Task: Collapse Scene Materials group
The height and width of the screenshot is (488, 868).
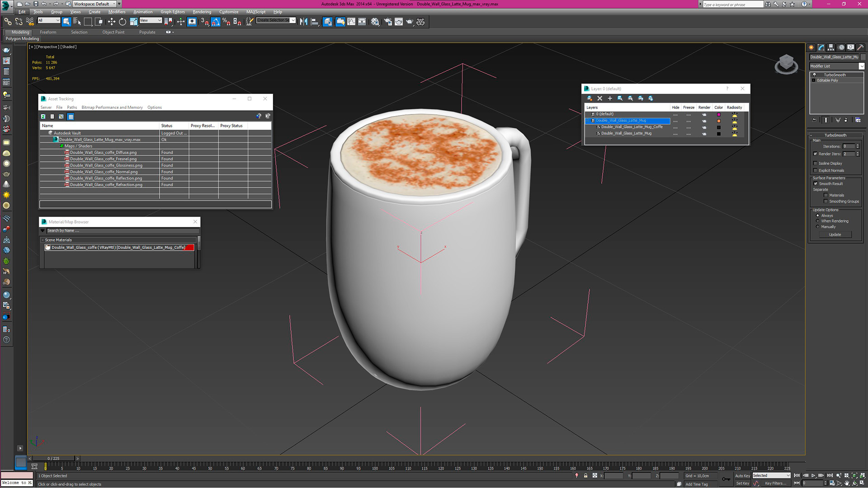Action: [x=42, y=240]
